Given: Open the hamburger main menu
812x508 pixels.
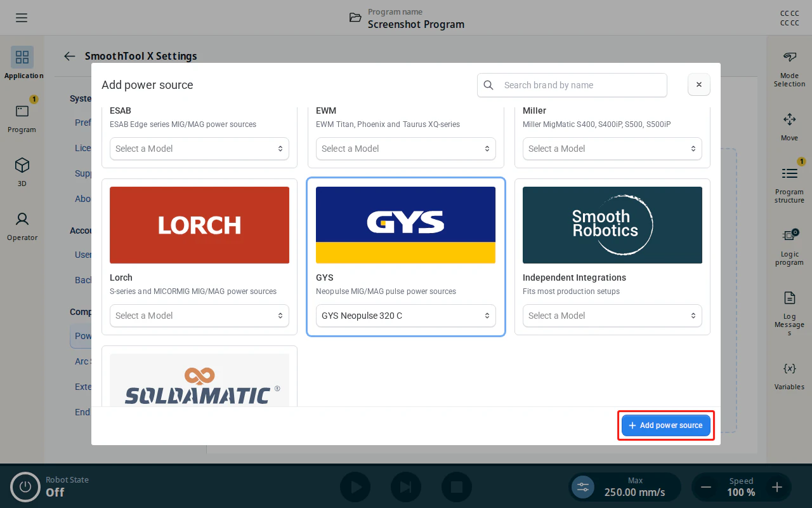Looking at the screenshot, I should coord(22,18).
